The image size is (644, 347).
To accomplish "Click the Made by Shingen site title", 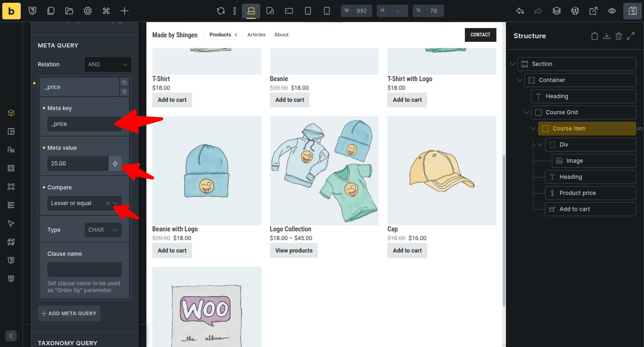I will pyautogui.click(x=175, y=35).
